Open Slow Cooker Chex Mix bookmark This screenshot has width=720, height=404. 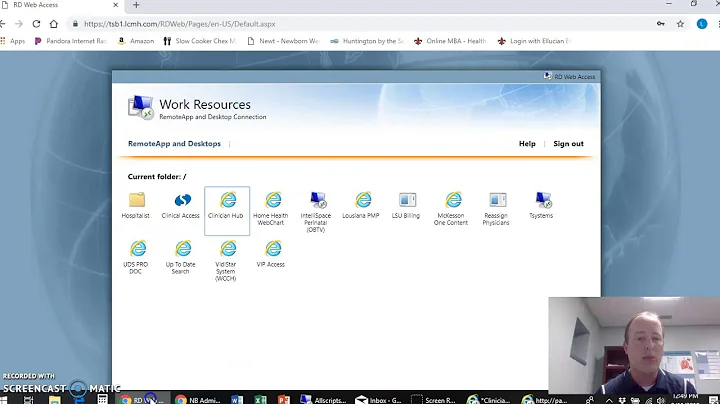point(200,41)
